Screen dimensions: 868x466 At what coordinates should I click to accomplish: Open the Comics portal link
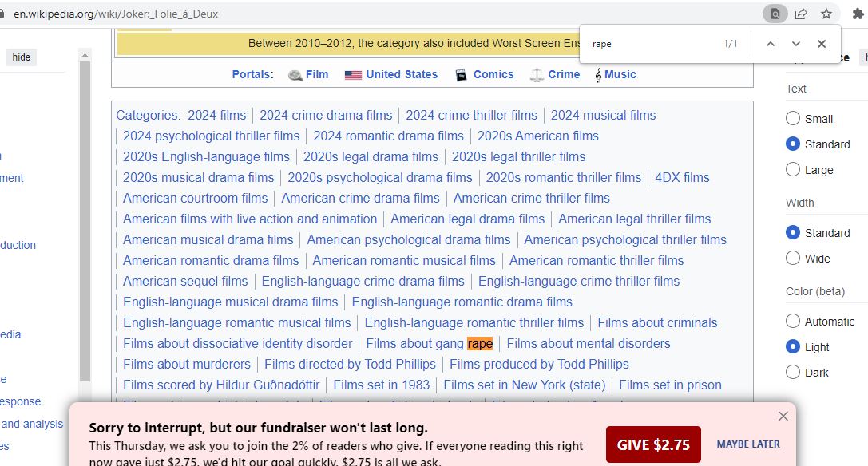pyautogui.click(x=493, y=75)
